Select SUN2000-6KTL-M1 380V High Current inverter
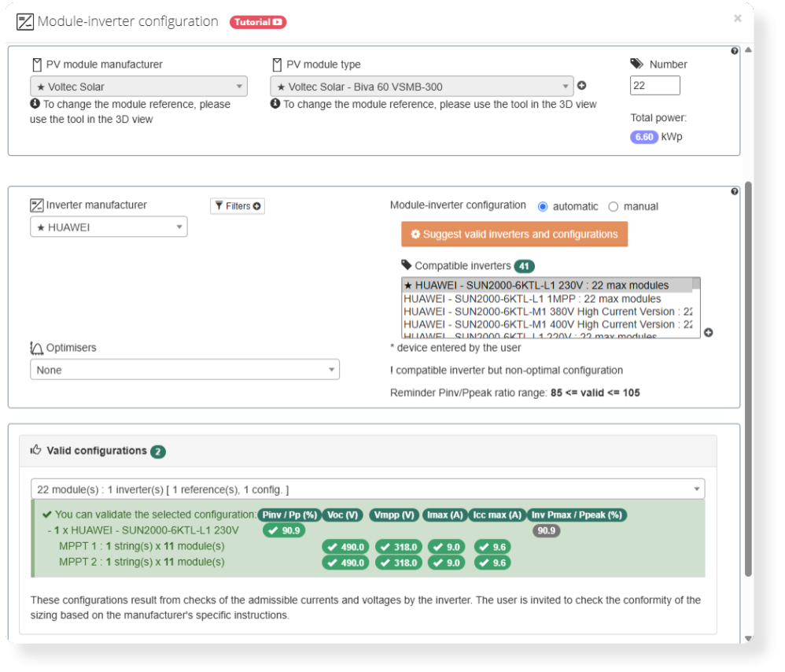 pyautogui.click(x=547, y=312)
